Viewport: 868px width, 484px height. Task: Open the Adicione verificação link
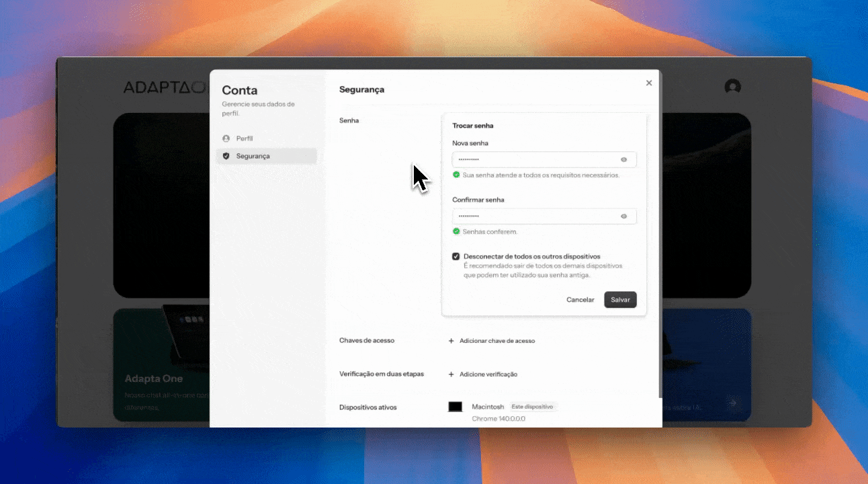(x=488, y=374)
